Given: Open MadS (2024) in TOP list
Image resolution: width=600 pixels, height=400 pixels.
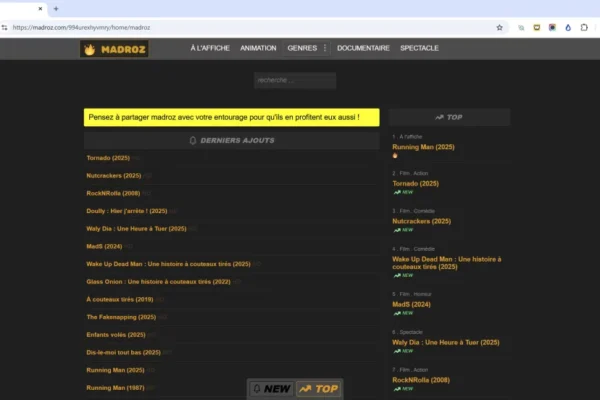Looking at the screenshot, I should 411,304.
